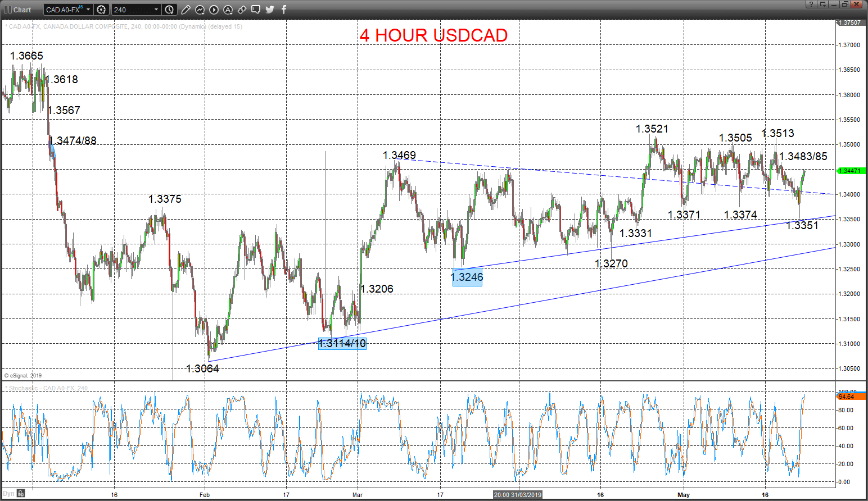Click the May label on time axis
Viewport: 868px width, 501px height.
click(x=684, y=495)
